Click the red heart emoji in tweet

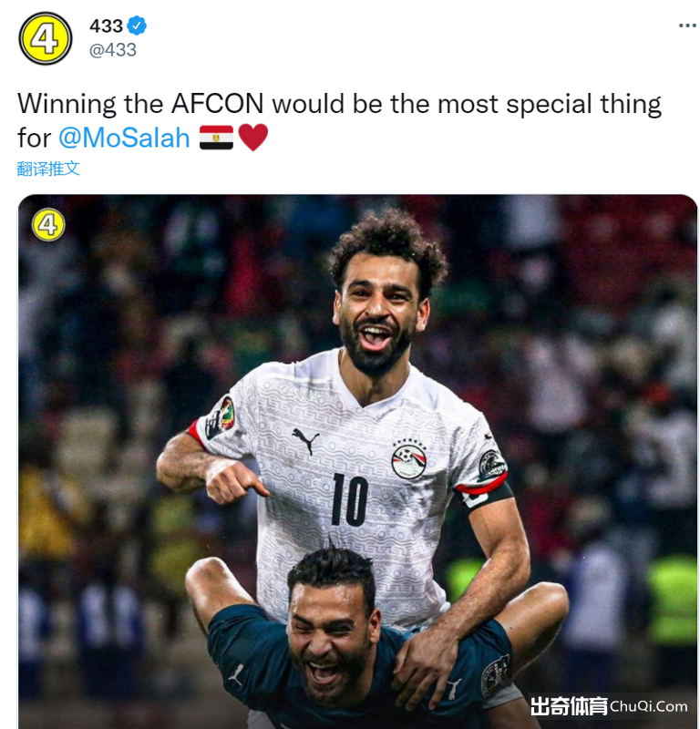(253, 138)
